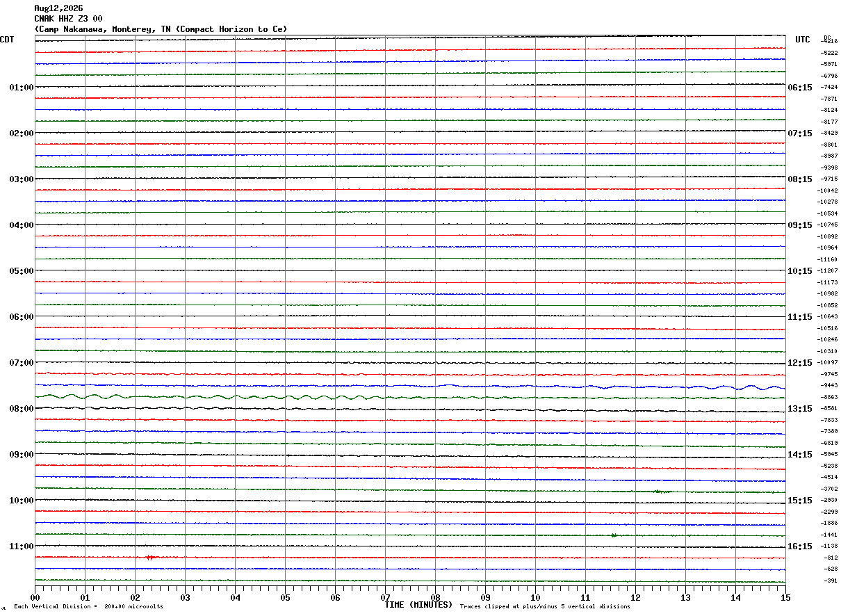This screenshot has width=841, height=616.
Task: Click minute 11 on the time axis
Action: (x=585, y=597)
